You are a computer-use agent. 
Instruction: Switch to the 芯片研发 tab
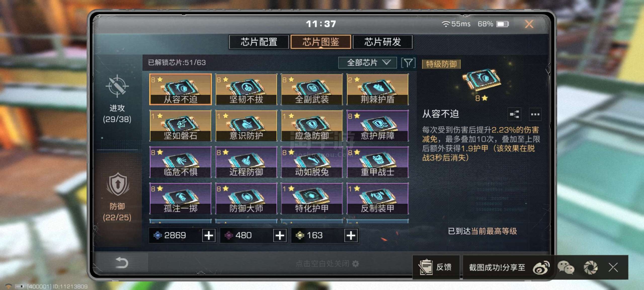click(383, 42)
